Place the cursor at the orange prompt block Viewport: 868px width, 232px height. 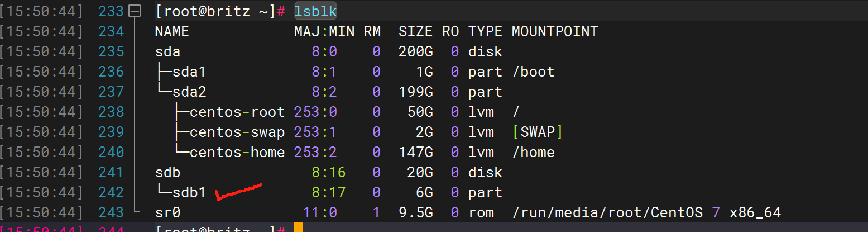[298, 228]
